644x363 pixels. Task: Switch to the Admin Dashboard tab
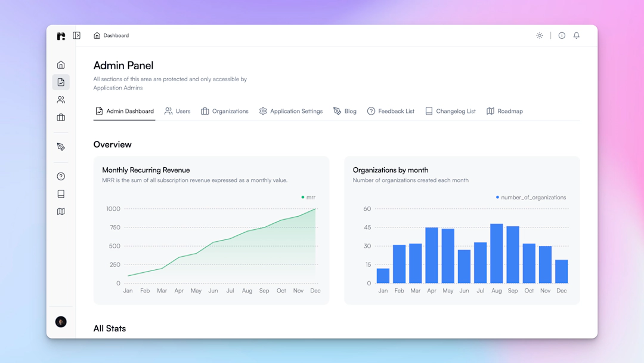click(125, 111)
